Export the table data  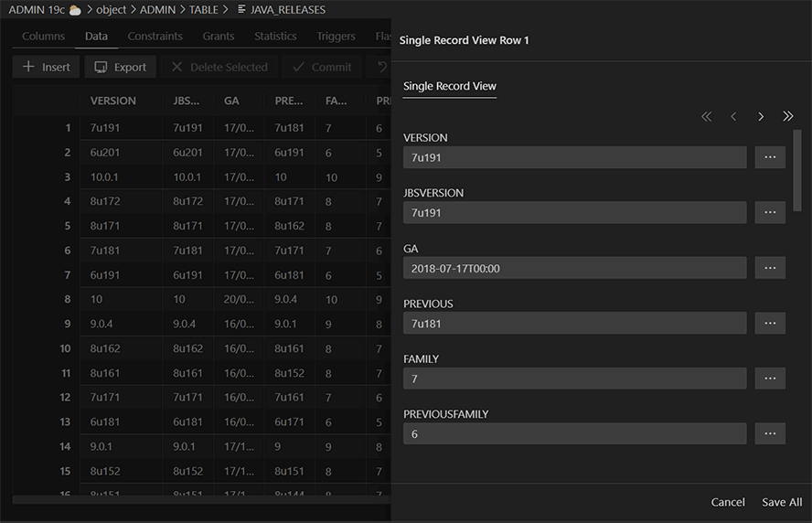pyautogui.click(x=121, y=67)
